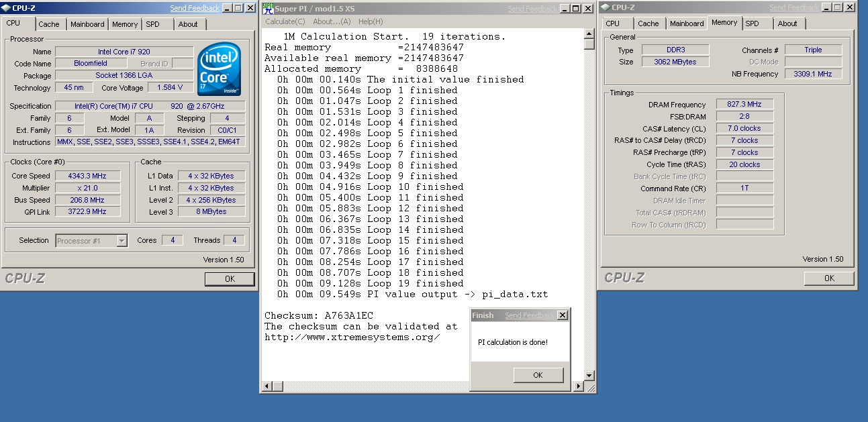
Task: Click the Super PI vertical scrollbar thumb
Action: tap(589, 44)
